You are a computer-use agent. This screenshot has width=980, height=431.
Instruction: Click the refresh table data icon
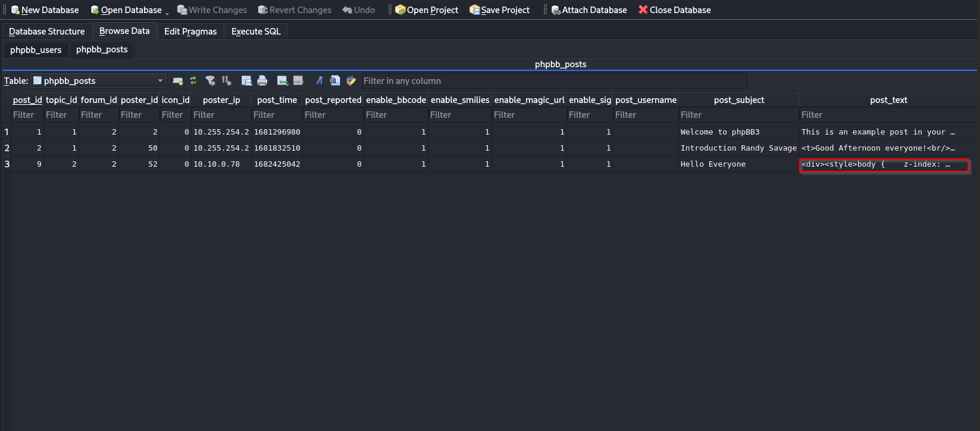tap(193, 81)
